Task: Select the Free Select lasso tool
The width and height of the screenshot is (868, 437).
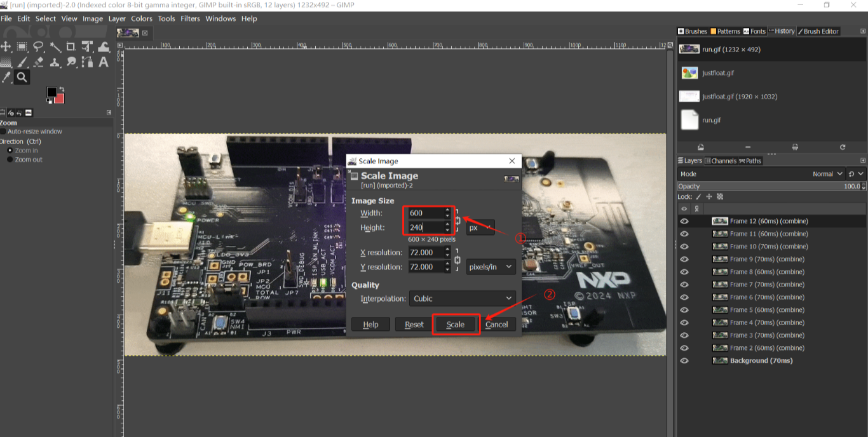Action: [x=38, y=46]
